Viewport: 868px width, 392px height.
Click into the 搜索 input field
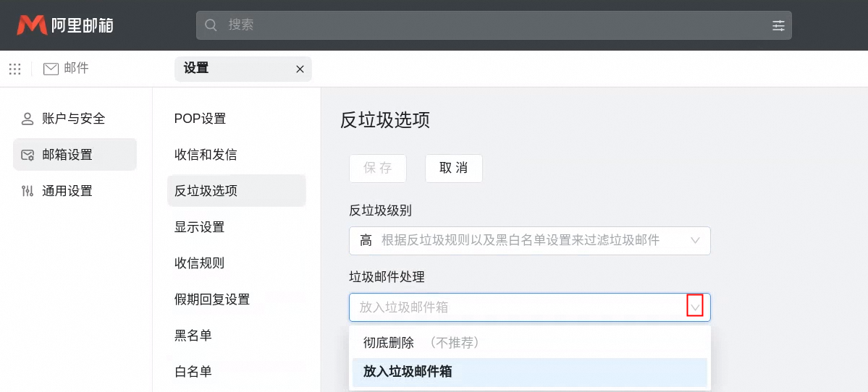[492, 25]
